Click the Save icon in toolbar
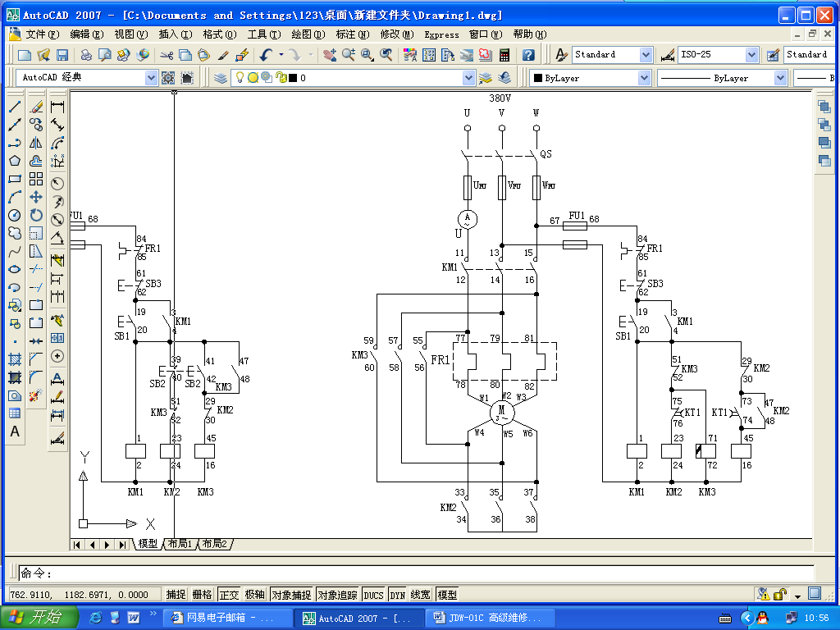Viewport: 840px width, 630px height. point(62,55)
